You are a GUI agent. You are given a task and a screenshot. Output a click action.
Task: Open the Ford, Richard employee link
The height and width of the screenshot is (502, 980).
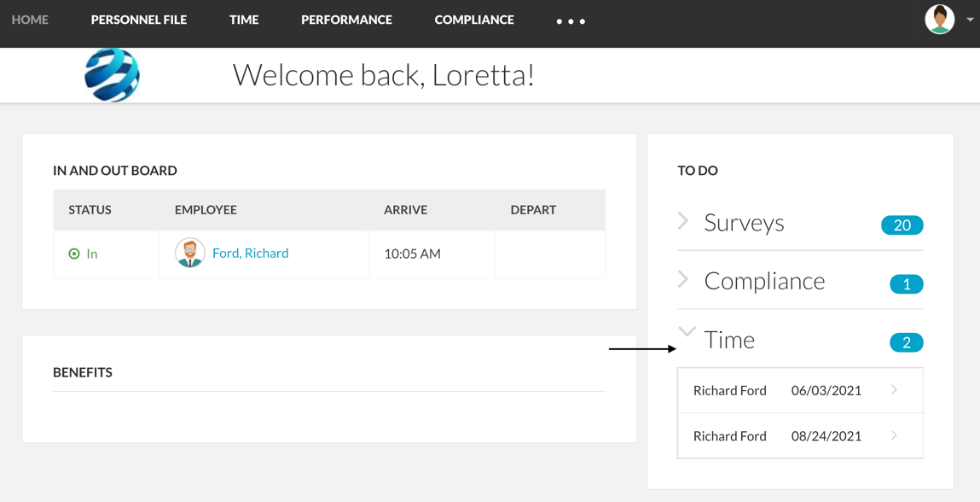click(251, 253)
